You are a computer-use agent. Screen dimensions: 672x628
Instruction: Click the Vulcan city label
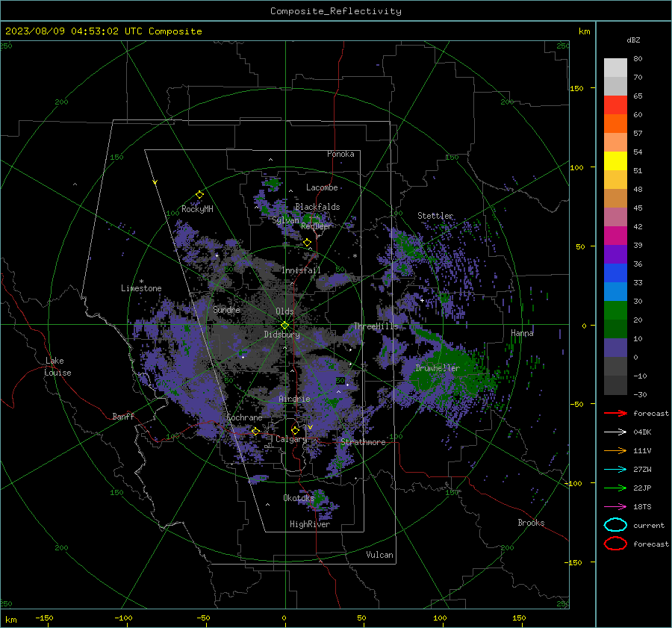click(x=379, y=555)
